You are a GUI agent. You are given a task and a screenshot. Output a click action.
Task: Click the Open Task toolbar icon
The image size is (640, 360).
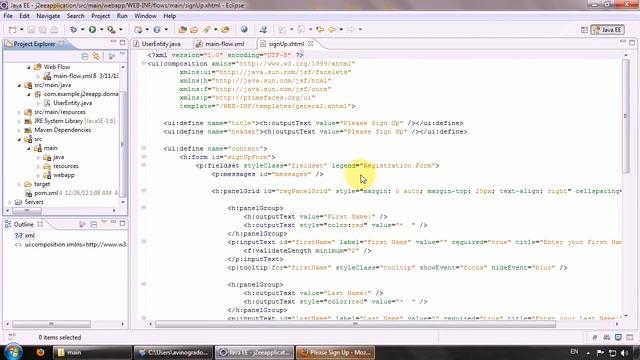[194, 29]
